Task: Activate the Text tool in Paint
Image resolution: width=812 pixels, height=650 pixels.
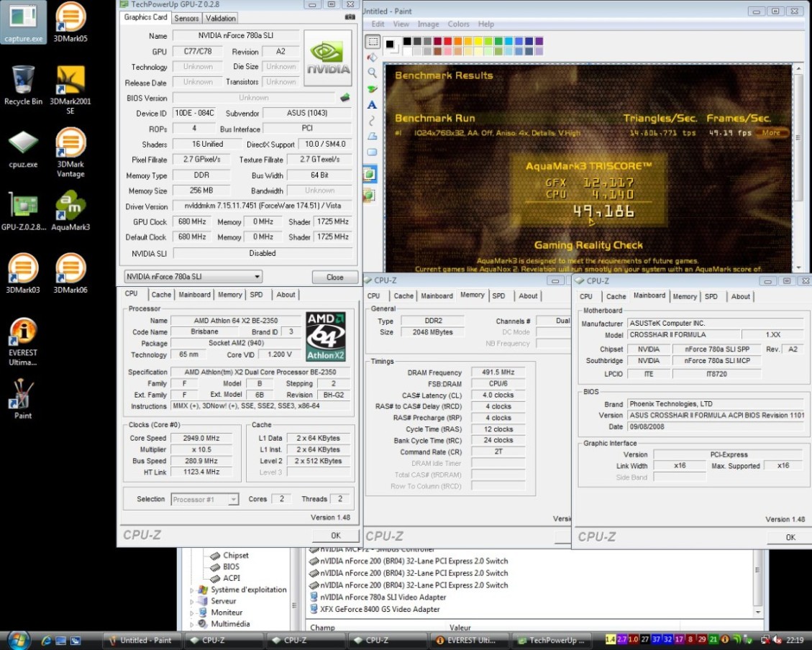Action: tap(373, 104)
